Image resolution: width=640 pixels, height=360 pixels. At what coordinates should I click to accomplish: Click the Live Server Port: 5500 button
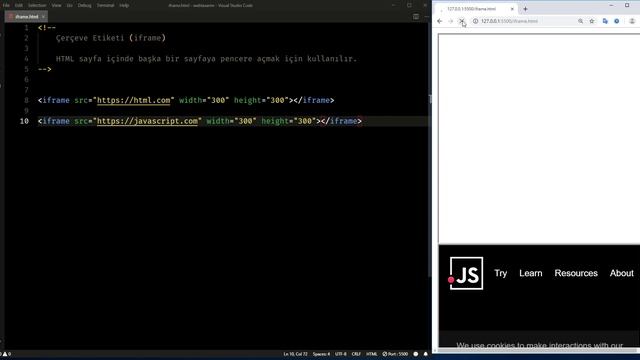click(x=395, y=354)
